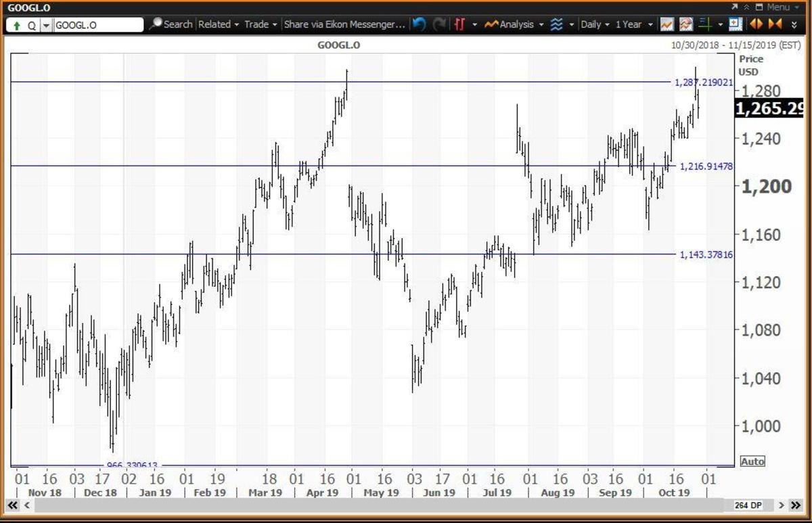Open the Trade menu
This screenshot has width=812, height=523.
[261, 24]
